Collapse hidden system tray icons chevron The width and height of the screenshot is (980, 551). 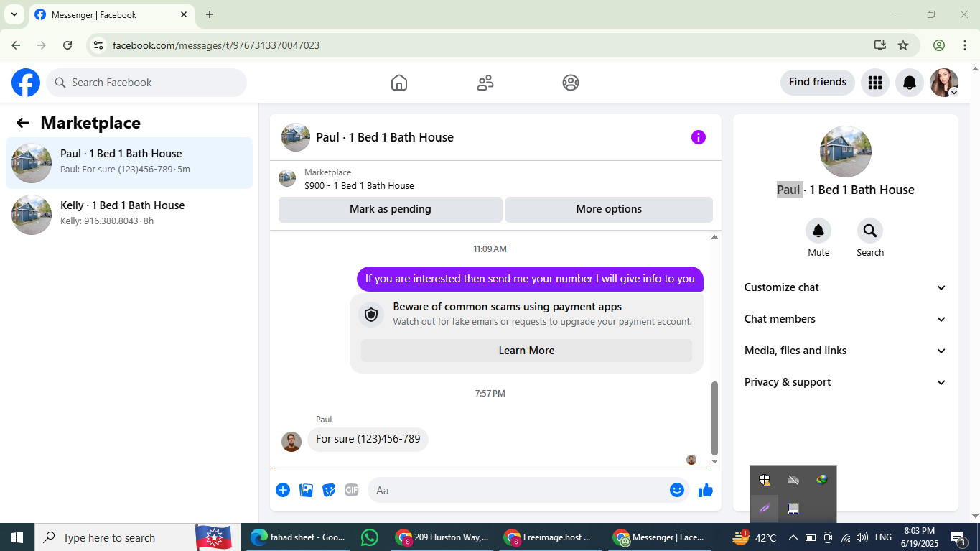click(x=793, y=537)
